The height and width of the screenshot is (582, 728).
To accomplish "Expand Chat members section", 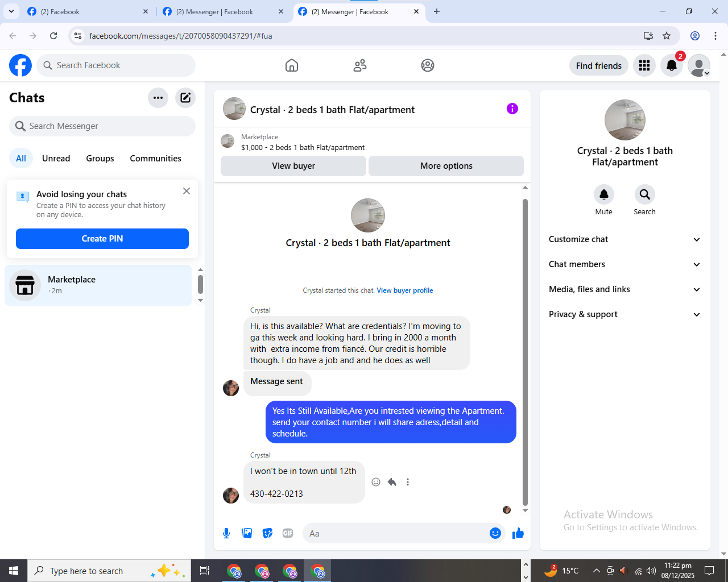I will pos(624,264).
